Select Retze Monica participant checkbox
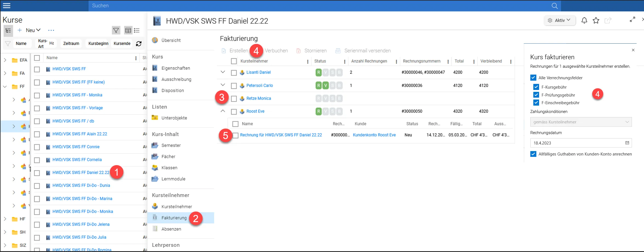Image resolution: width=644 pixels, height=252 pixels. pos(234,98)
